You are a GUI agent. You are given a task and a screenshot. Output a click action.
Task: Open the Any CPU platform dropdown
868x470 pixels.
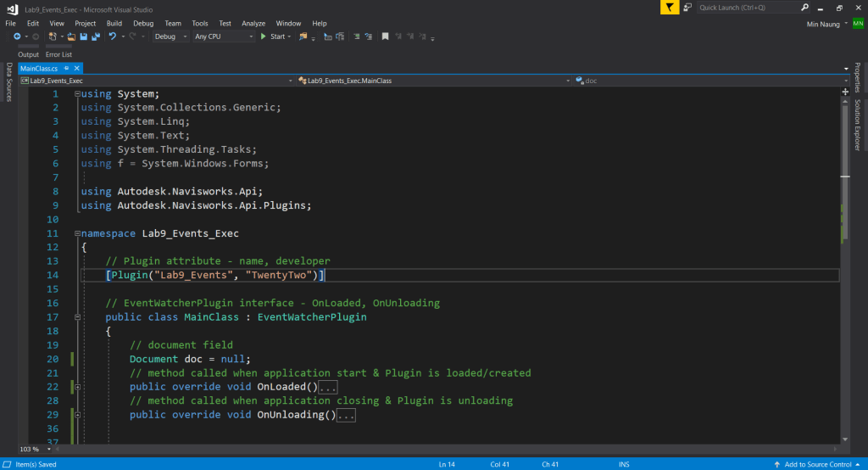coord(223,36)
